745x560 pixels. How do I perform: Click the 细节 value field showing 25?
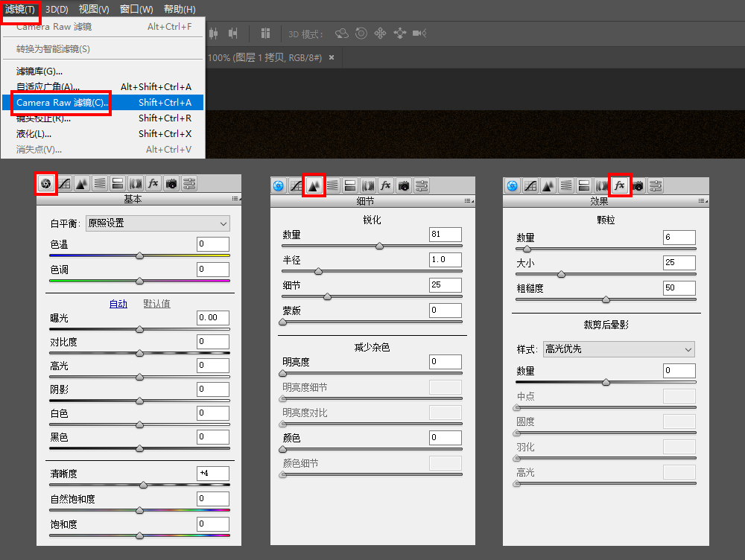[446, 285]
